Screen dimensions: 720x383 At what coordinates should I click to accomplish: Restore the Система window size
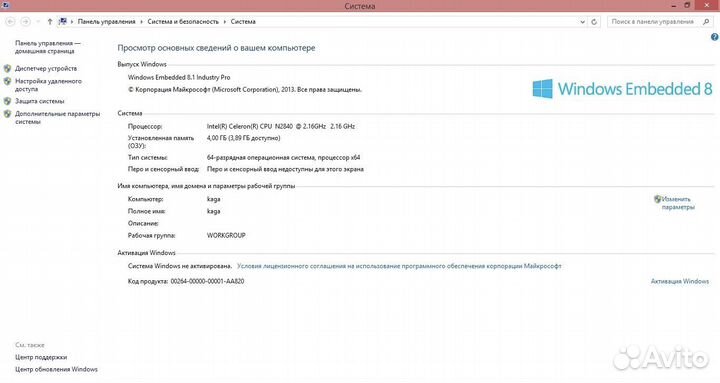687,6
